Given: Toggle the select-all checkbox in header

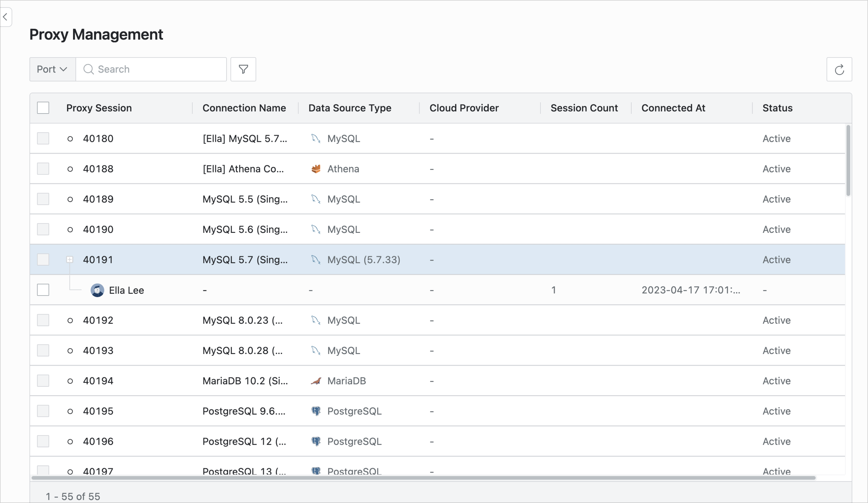Looking at the screenshot, I should 43,108.
